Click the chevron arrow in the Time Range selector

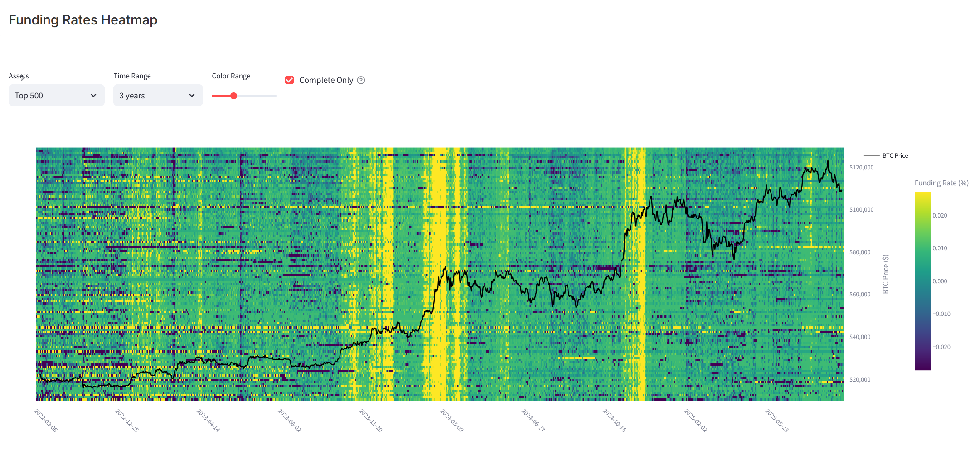pos(192,96)
